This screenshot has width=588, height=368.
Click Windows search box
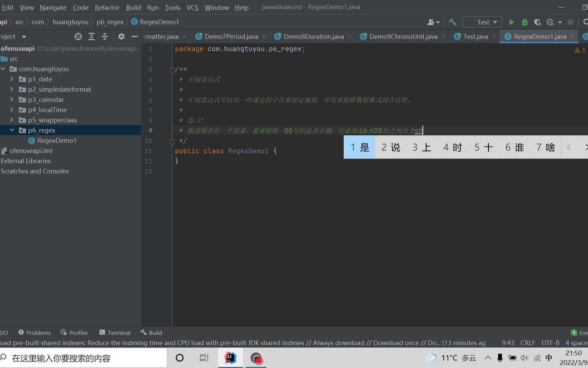[x=83, y=358]
